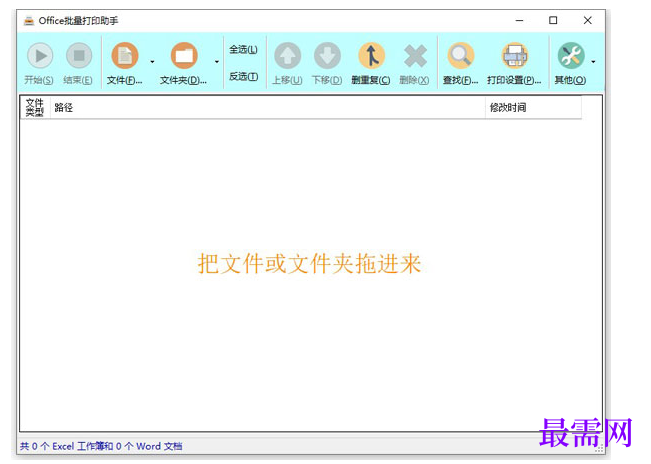The width and height of the screenshot is (651, 464).
Task: Click the 其他(O) tools icon
Action: pos(571,56)
